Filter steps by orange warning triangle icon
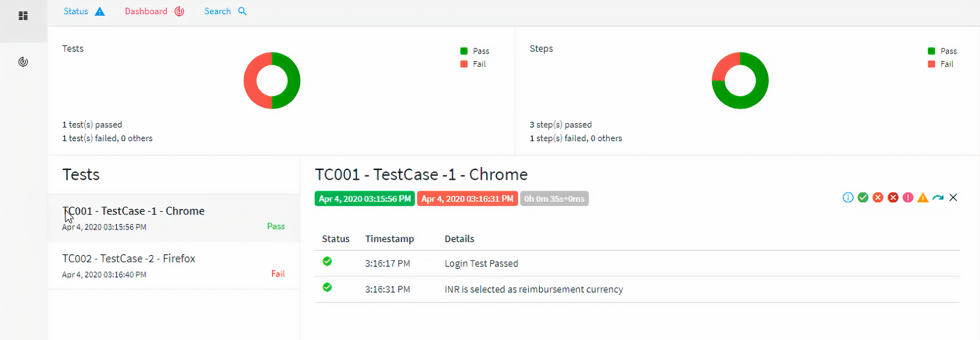 tap(923, 197)
